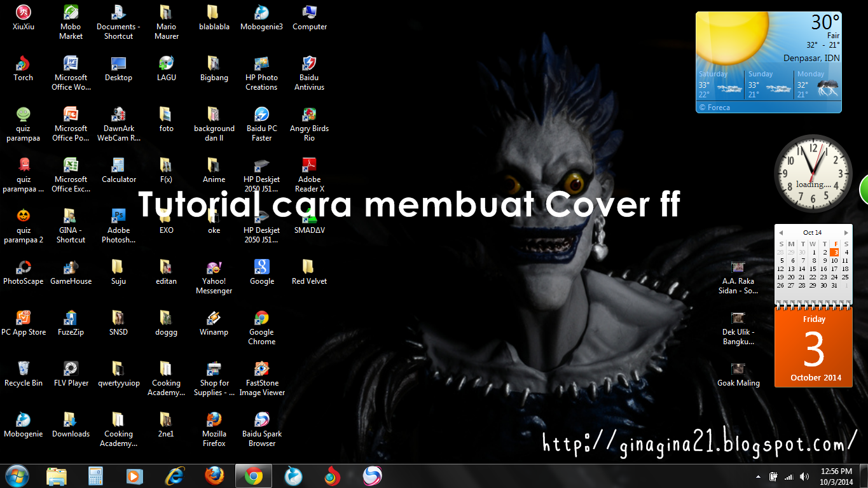Click the analog clock gadget
Image resolution: width=868 pixels, height=488 pixels.
(x=813, y=173)
